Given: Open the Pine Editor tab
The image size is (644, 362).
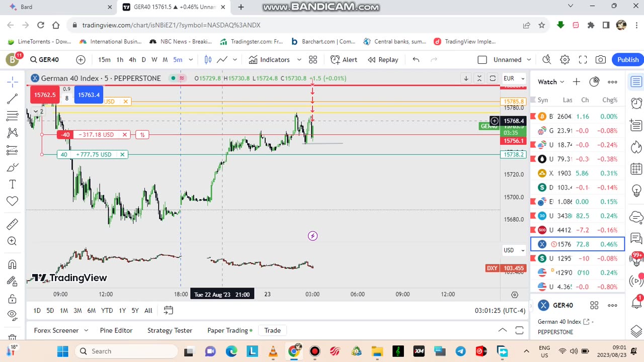Looking at the screenshot, I should [x=116, y=330].
